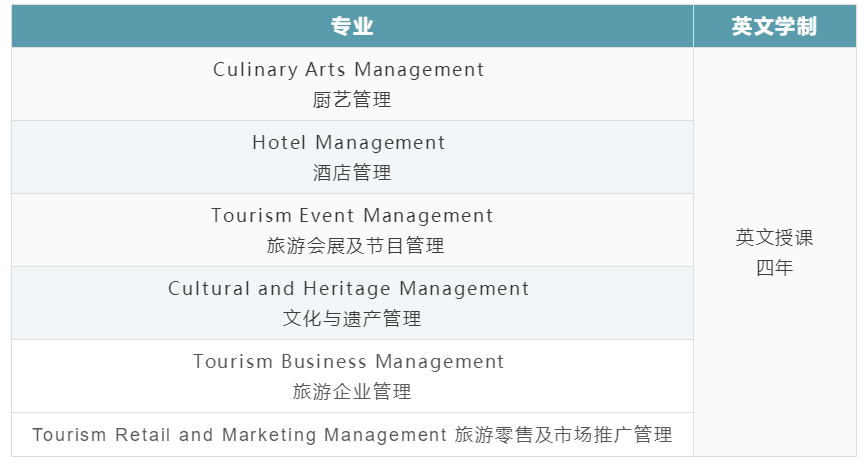The width and height of the screenshot is (865, 472).
Task: Click the word Heritage in the table
Action: (x=346, y=289)
